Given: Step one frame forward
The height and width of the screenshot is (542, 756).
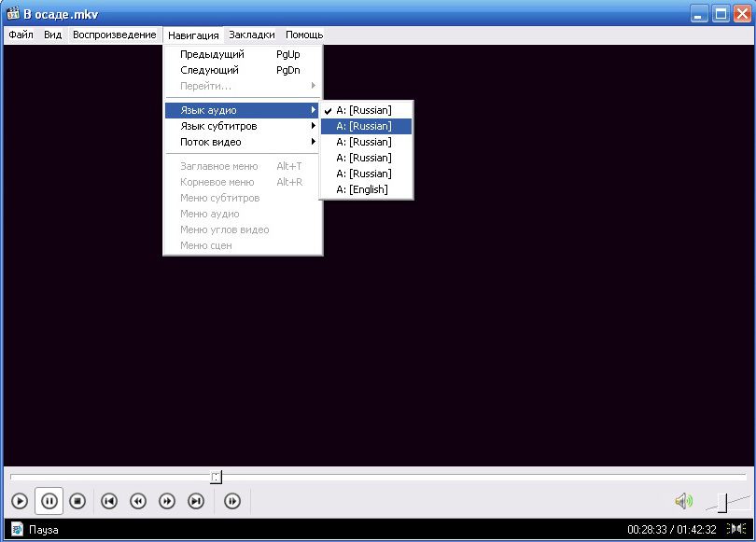Looking at the screenshot, I should point(232,501).
